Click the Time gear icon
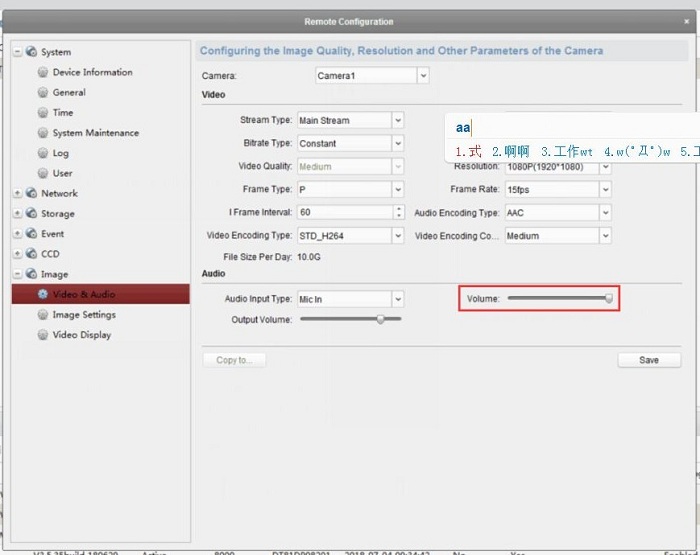This screenshot has height=555, width=700. click(x=43, y=113)
